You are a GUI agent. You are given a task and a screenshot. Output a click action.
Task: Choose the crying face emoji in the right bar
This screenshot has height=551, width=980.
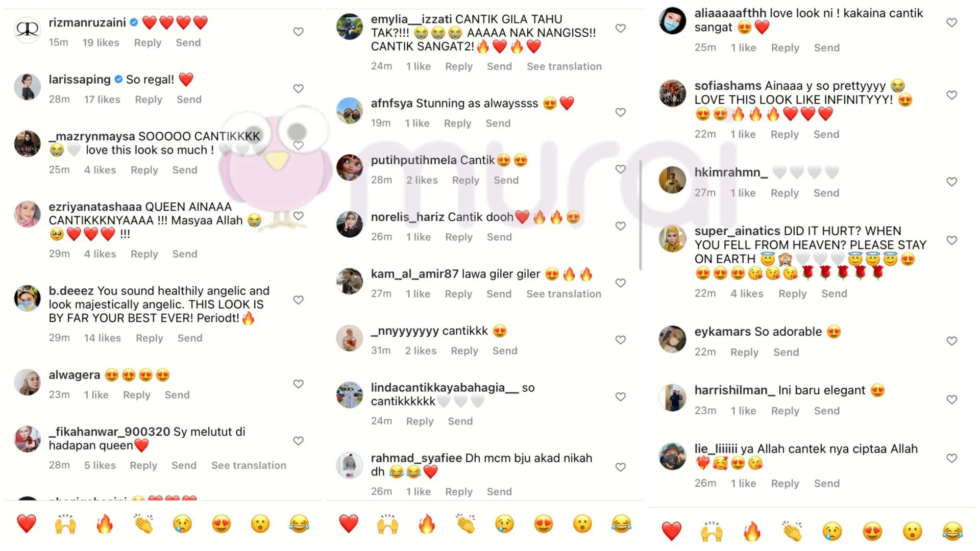point(832,532)
